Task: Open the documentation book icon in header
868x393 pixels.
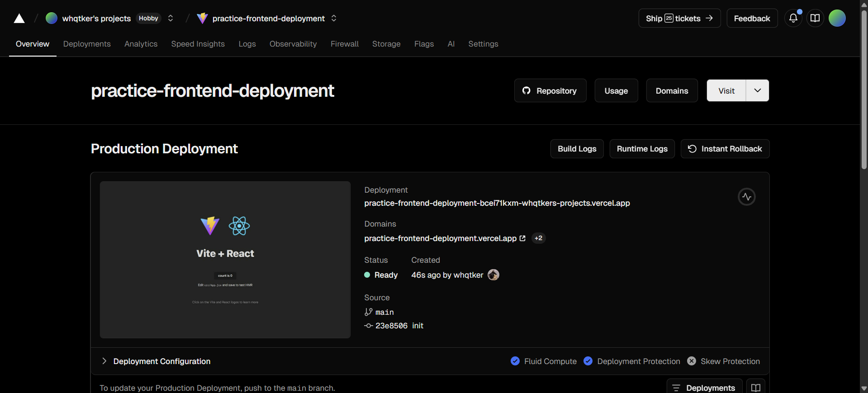Action: tap(815, 18)
